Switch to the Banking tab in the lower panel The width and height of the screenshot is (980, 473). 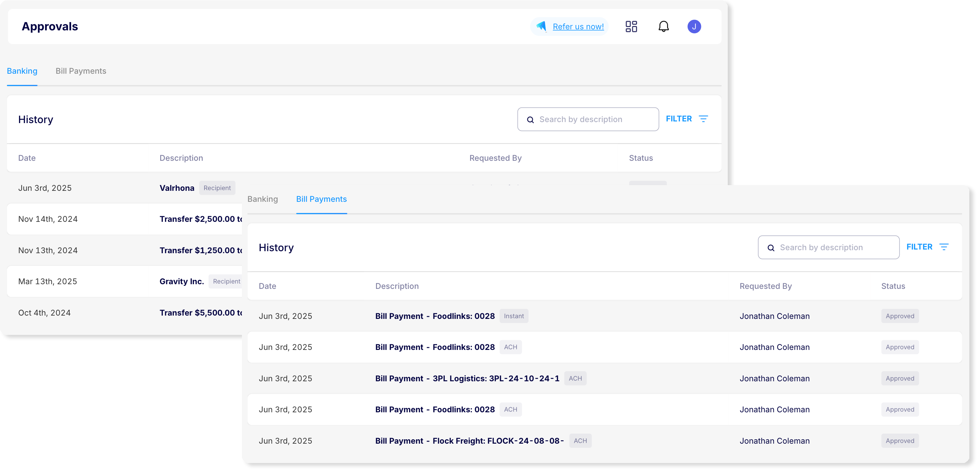pos(263,199)
